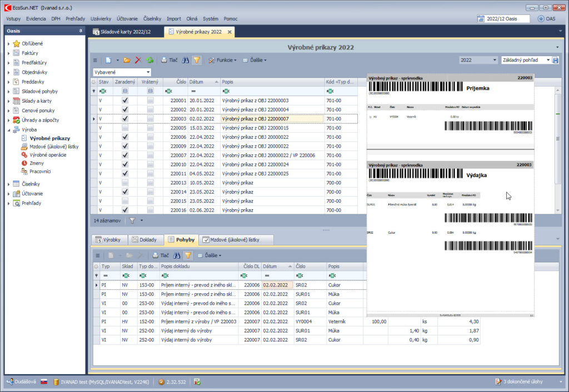Click the red delete X icon in top toolbar

point(138,60)
